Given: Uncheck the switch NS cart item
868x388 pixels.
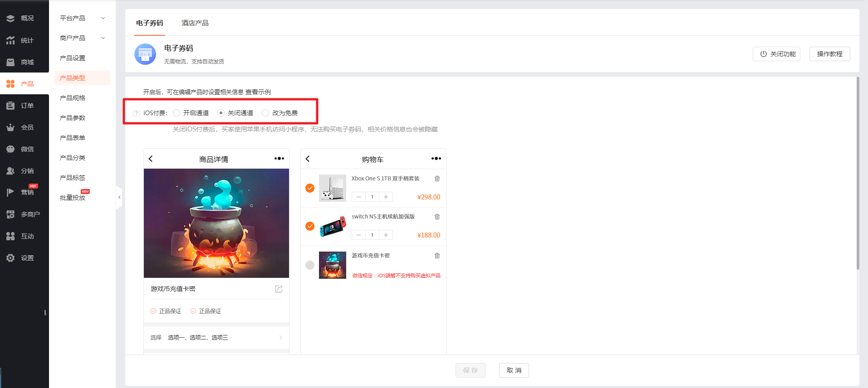Looking at the screenshot, I should tap(310, 226).
